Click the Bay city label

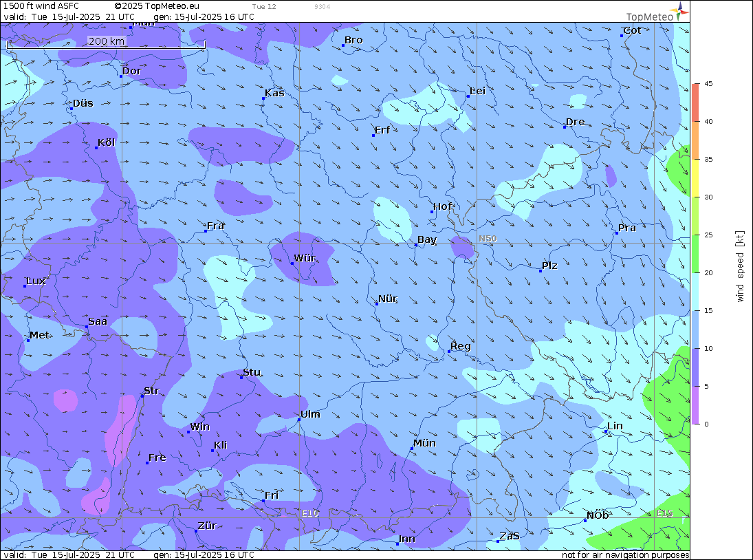pos(427,239)
